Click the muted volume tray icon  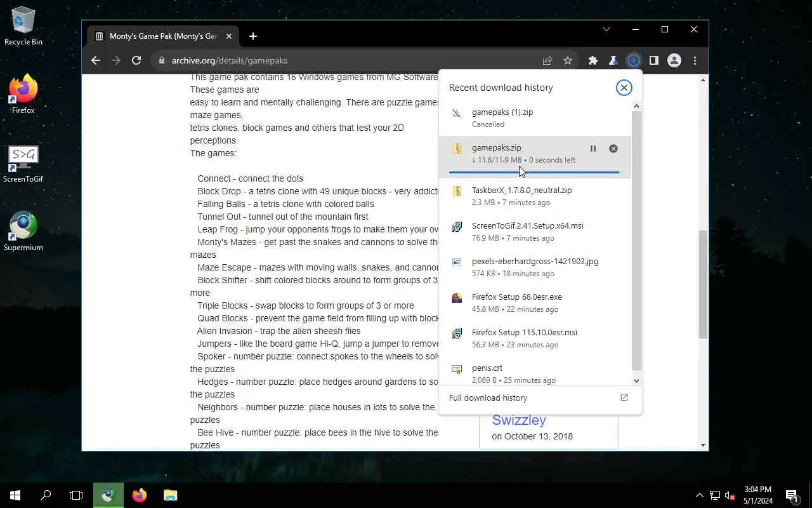730,495
